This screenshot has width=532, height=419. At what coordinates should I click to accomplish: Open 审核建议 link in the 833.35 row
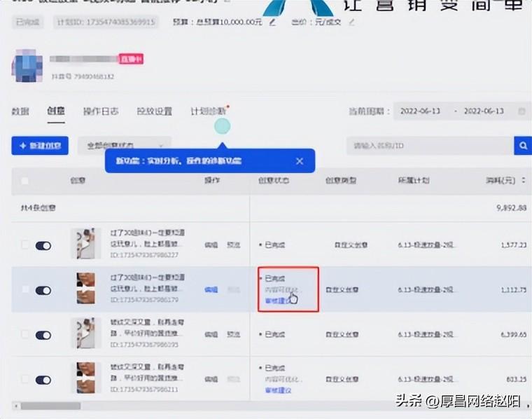pos(278,390)
